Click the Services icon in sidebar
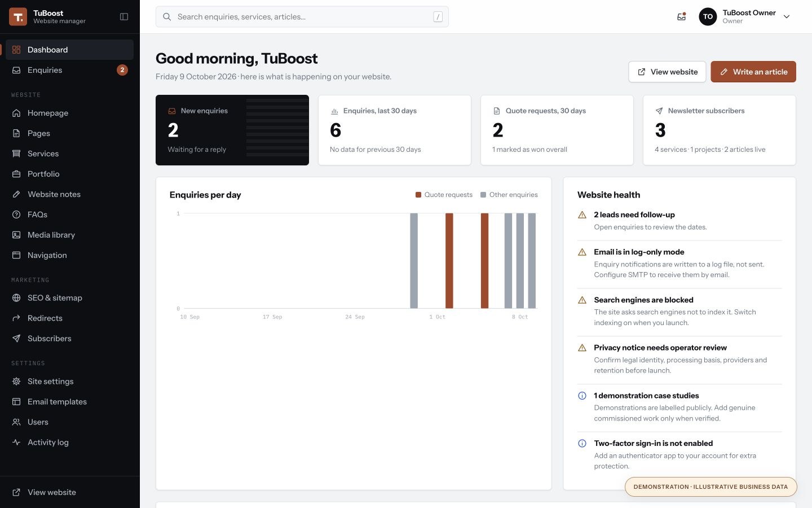Screen dimensions: 812x508 [16, 154]
